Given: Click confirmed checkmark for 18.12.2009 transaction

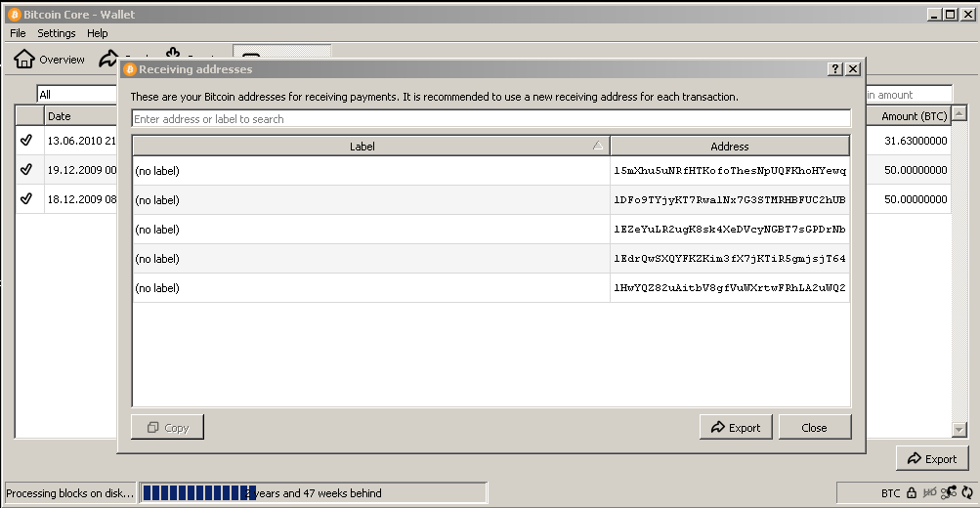Looking at the screenshot, I should (x=26, y=198).
